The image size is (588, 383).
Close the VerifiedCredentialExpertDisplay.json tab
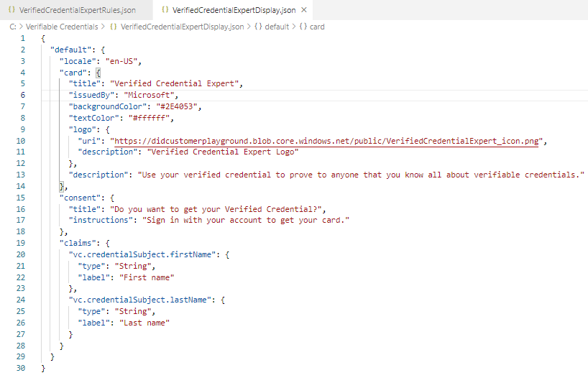tap(303, 10)
